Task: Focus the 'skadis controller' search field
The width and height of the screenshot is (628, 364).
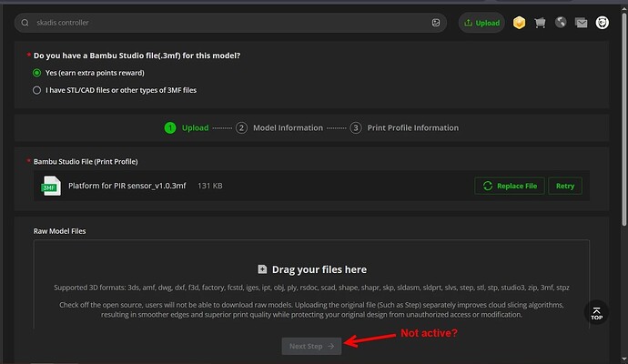Action: [230, 23]
